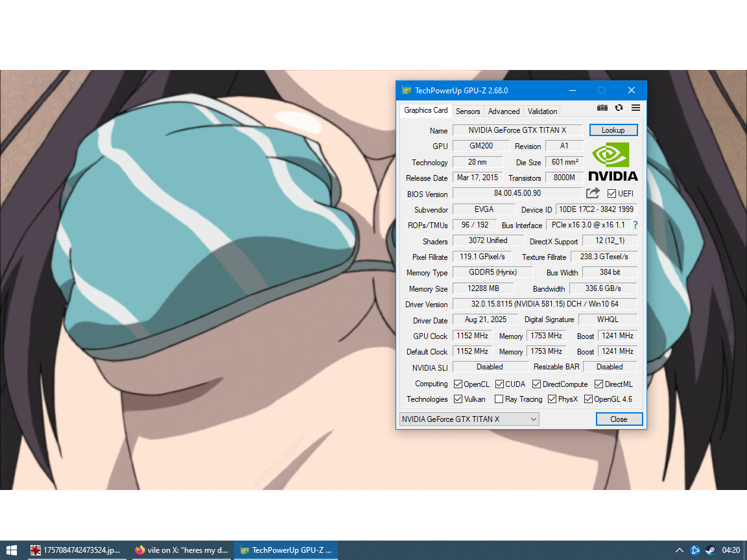Image resolution: width=747 pixels, height=560 pixels.
Task: Click the Subvendor field EVGA
Action: [484, 209]
